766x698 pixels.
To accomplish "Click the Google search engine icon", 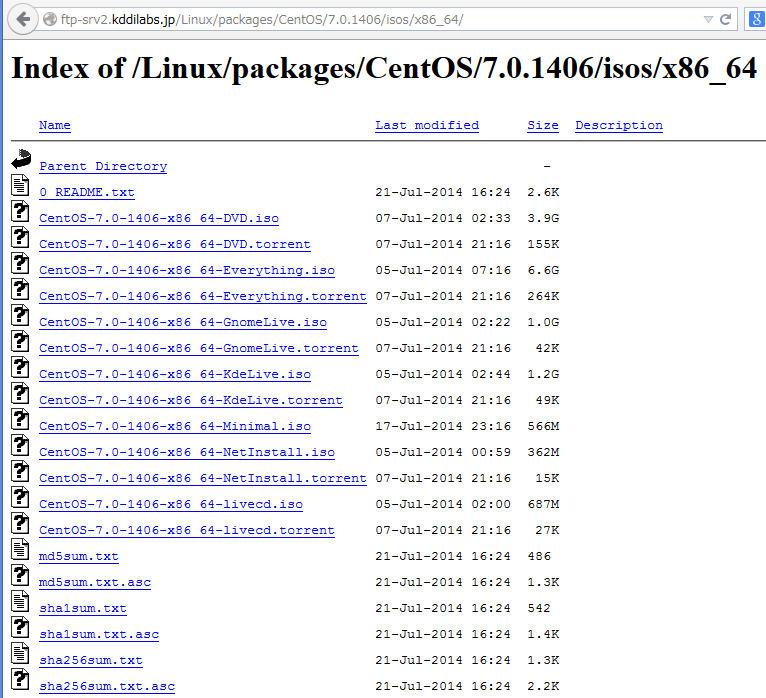I will (x=756, y=20).
